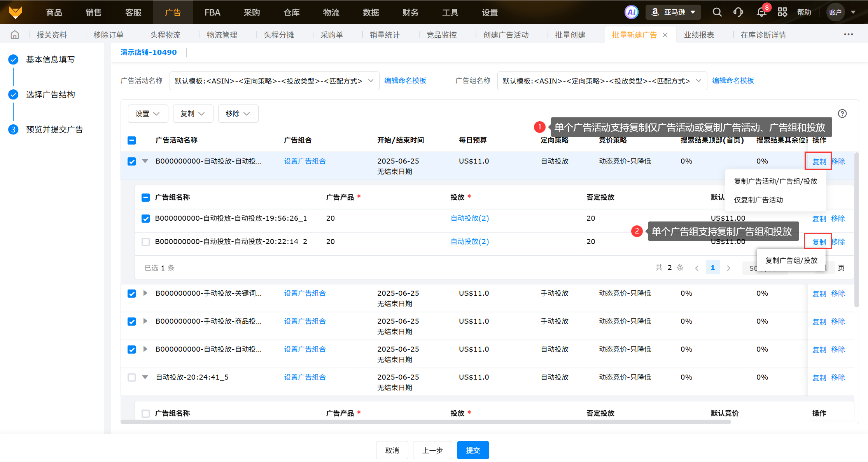The image size is (868, 462).
Task: Open the apps grid icon
Action: 782,12
